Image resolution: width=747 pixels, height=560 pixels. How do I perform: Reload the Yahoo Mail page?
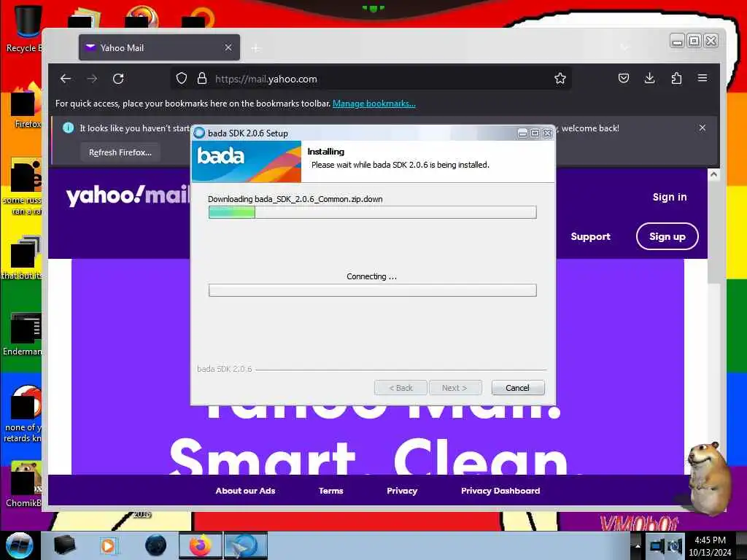pos(118,79)
